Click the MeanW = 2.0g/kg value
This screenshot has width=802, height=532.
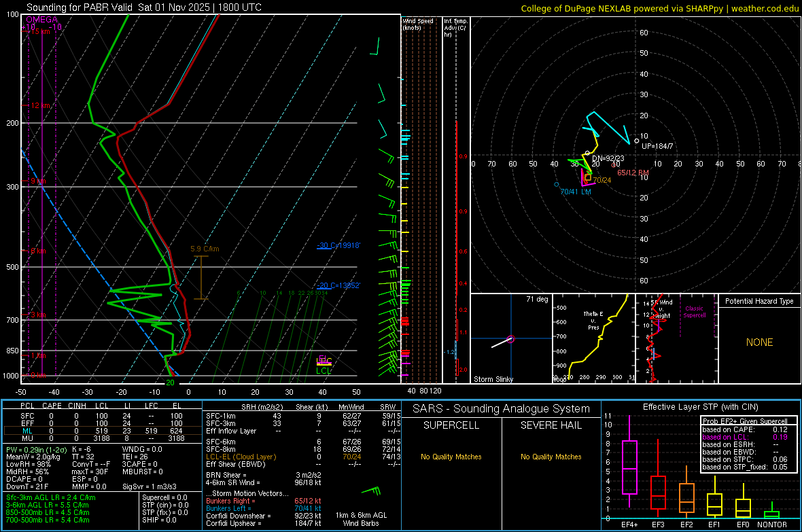click(33, 457)
